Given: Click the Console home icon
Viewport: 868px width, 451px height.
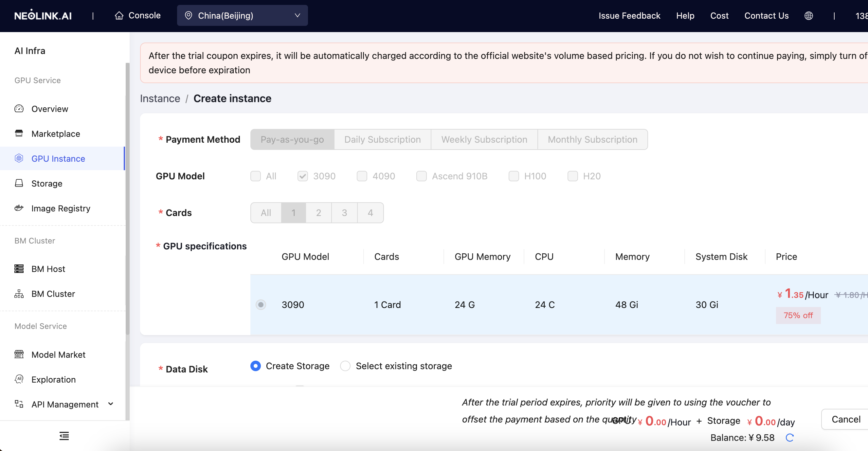Looking at the screenshot, I should 119,15.
